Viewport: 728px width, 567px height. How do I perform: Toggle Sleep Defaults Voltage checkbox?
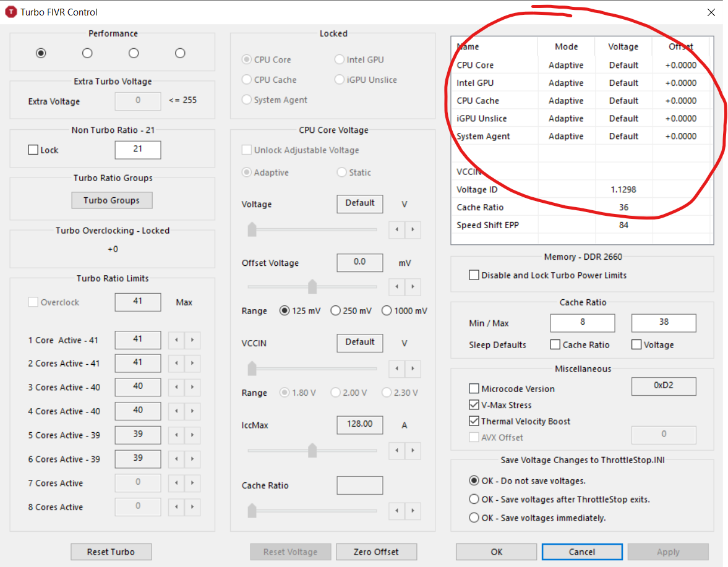click(636, 345)
